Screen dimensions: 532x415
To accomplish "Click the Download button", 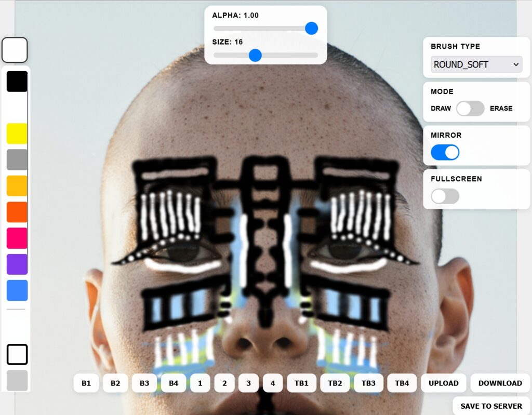I will pos(500,383).
